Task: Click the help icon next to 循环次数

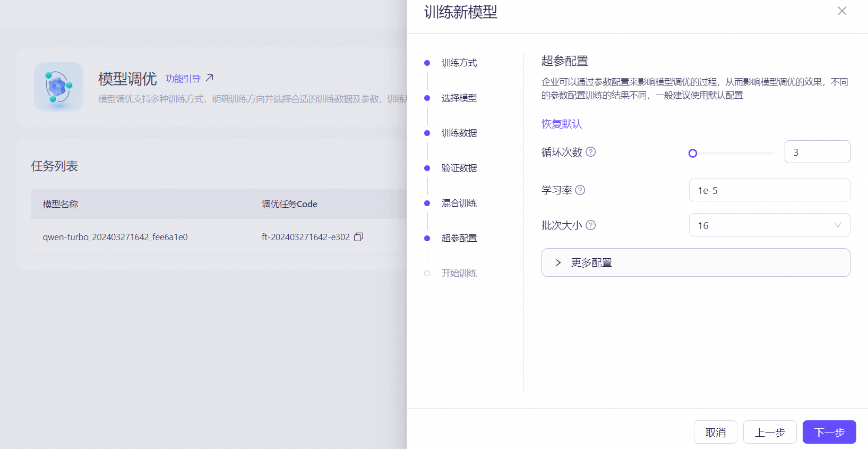Action: (x=590, y=152)
